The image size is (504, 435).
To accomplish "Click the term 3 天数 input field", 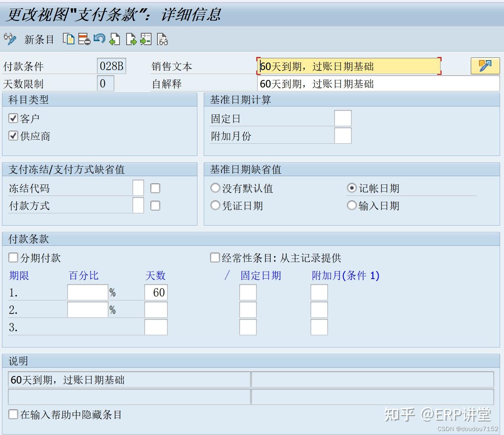I will 156,327.
